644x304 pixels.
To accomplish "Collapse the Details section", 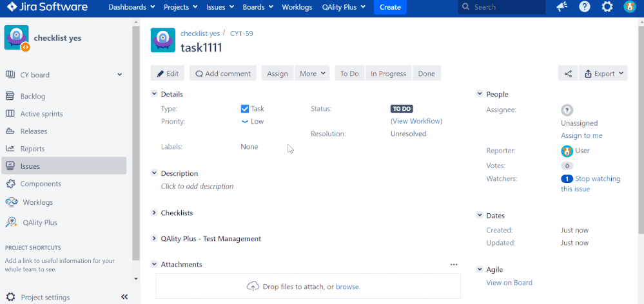I will point(154,93).
